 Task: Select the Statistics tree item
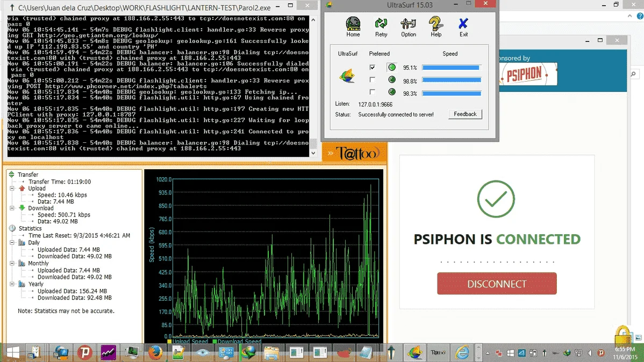30,228
